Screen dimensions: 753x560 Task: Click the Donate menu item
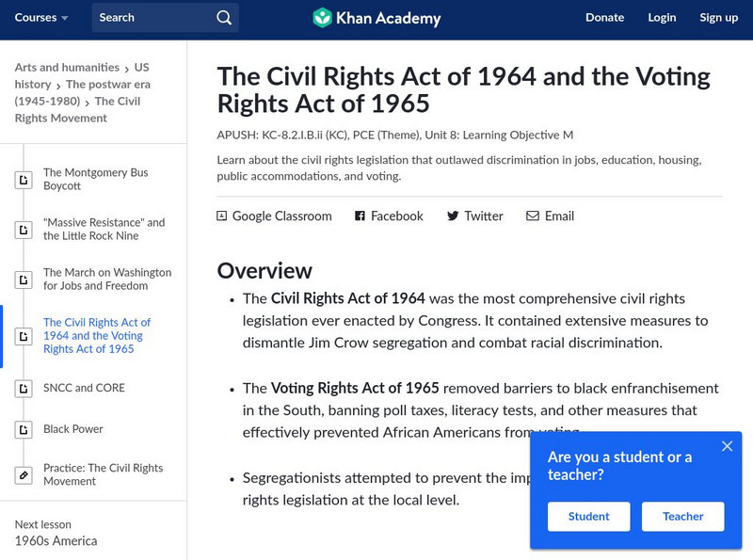[x=604, y=18]
